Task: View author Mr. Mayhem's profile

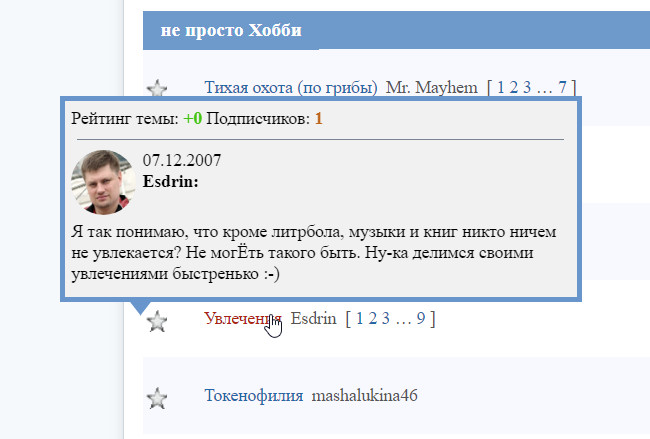Action: coord(432,87)
